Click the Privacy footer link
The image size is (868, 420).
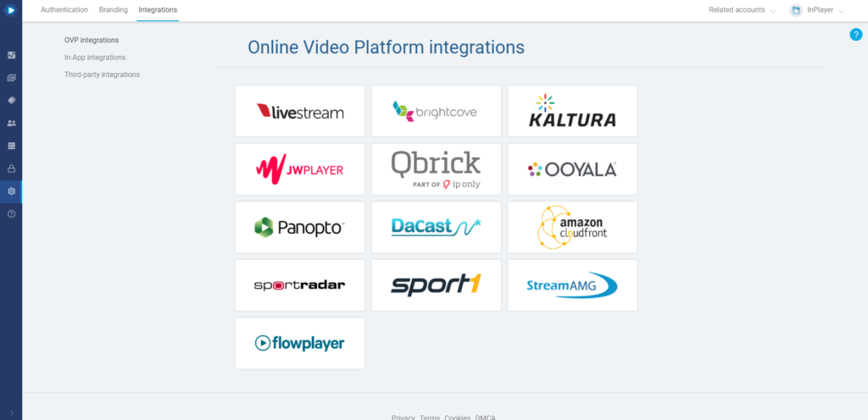403,417
